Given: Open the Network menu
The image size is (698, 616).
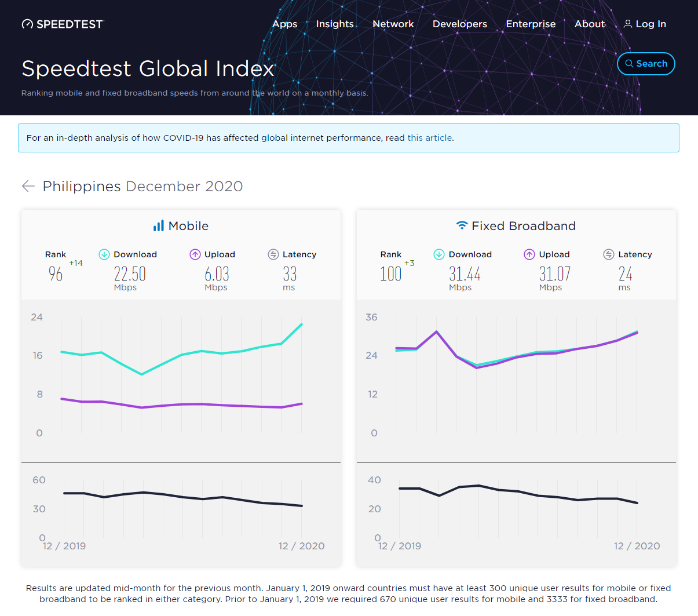Looking at the screenshot, I should (393, 24).
